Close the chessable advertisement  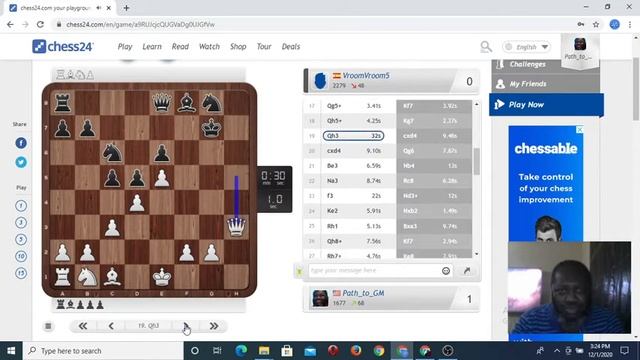(579, 129)
